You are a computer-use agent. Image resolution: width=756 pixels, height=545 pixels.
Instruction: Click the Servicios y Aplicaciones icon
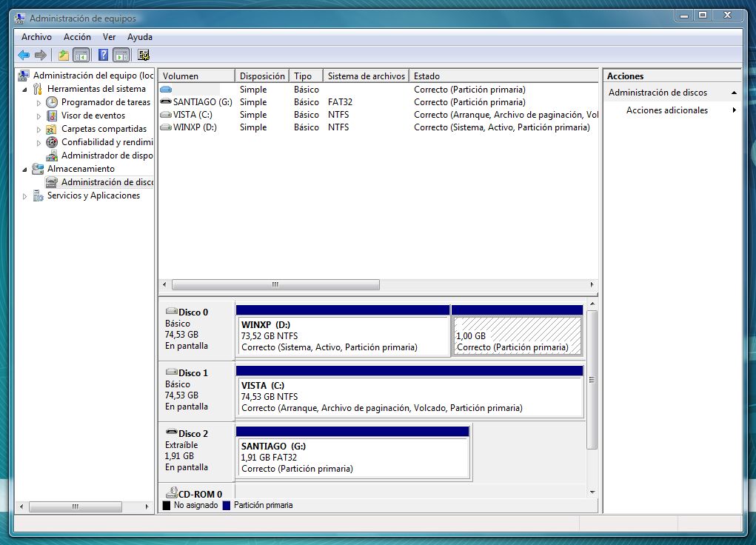[38, 195]
